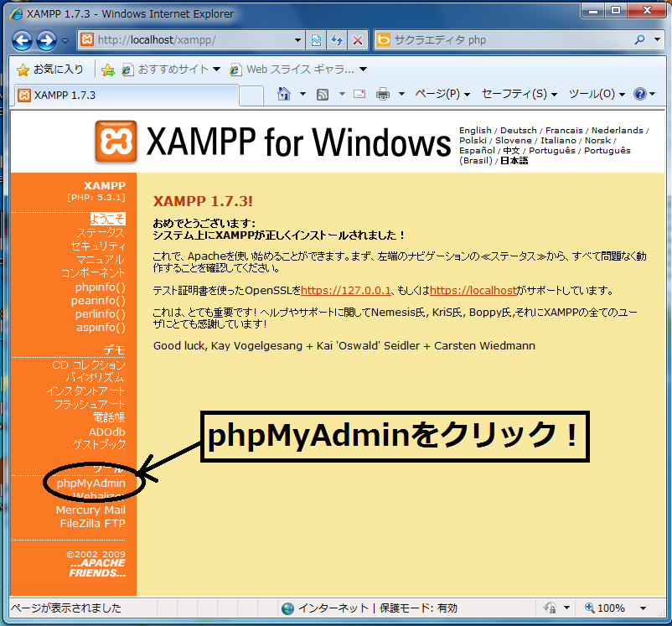
Task: Click the Print icon in command bar
Action: [x=383, y=94]
